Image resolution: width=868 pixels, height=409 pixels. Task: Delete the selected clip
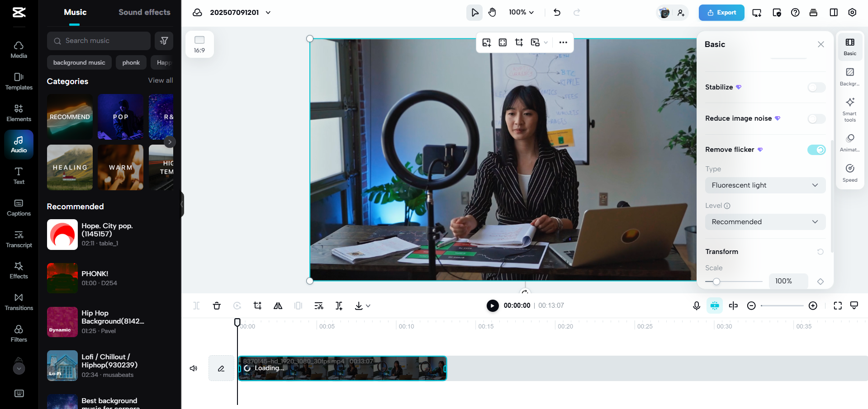pyautogui.click(x=217, y=306)
